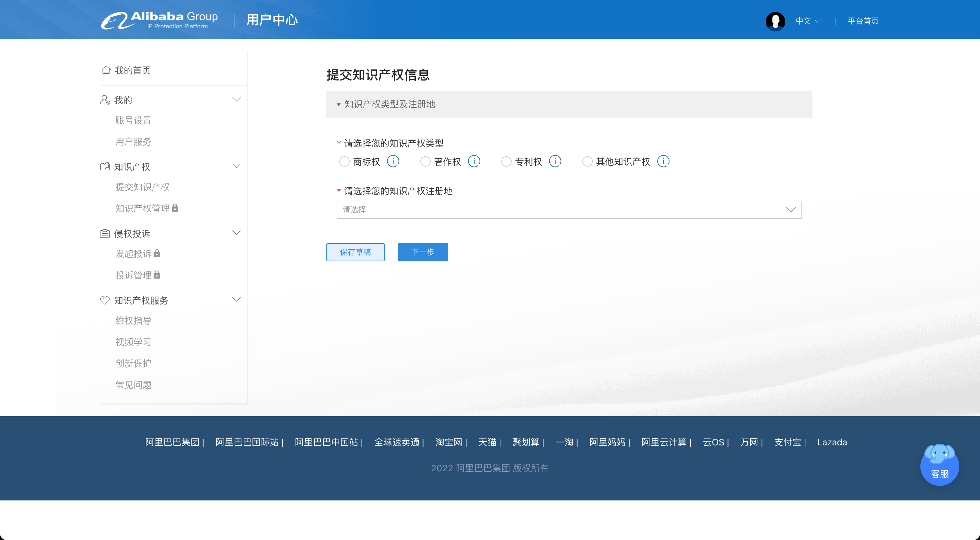This screenshot has width=980, height=540.
Task: Collapse the 知识产权 sidebar section chevron
Action: coord(236,166)
